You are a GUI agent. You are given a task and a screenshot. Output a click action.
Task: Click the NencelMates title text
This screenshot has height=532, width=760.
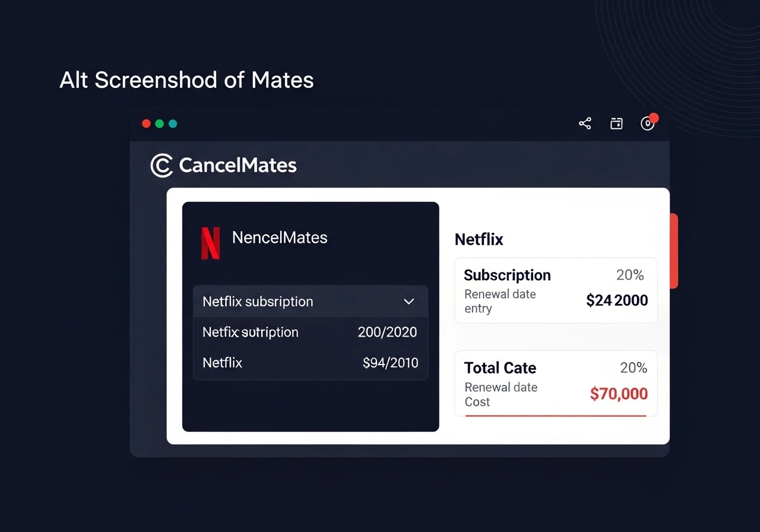tap(280, 237)
